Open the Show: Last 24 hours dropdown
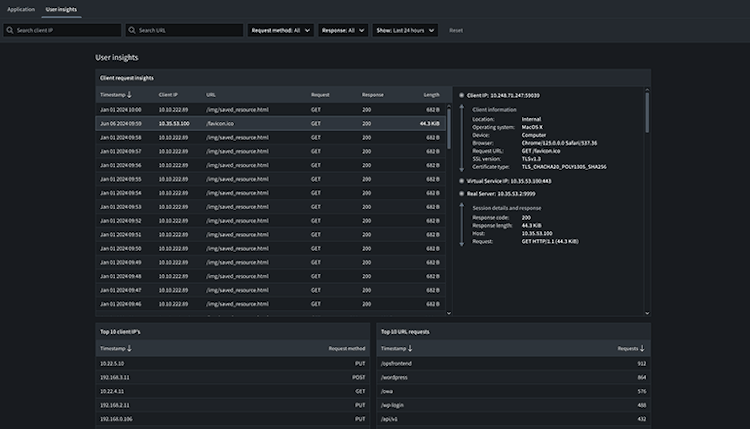750x429 pixels. tap(405, 31)
